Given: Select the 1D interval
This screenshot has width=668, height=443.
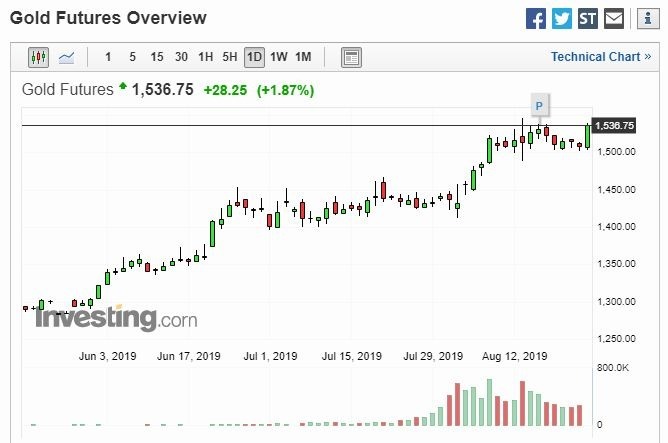Looking at the screenshot, I should 254,57.
